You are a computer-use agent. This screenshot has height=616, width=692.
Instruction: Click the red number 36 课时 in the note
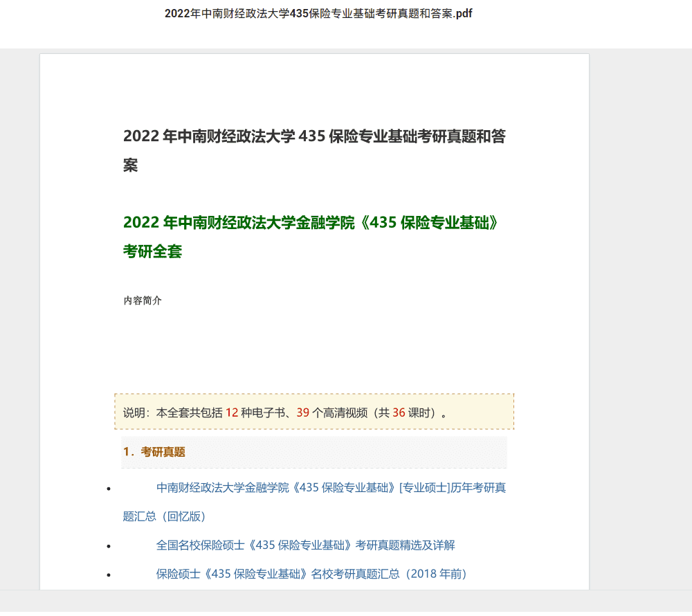[399, 413]
